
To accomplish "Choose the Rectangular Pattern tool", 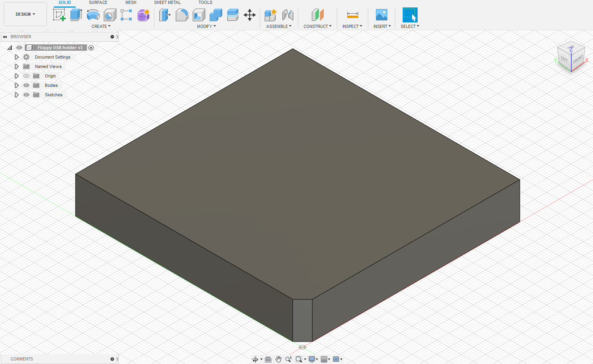I will tap(126, 15).
